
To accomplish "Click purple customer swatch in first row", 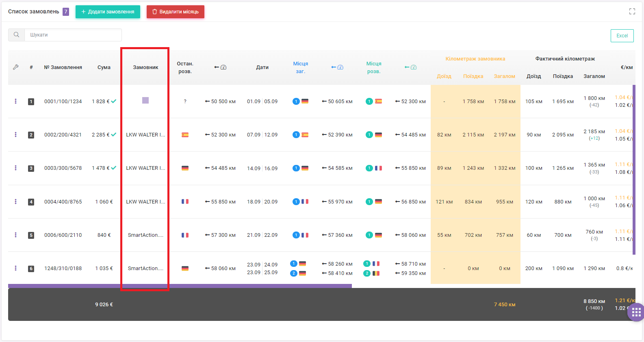I will pos(145,100).
